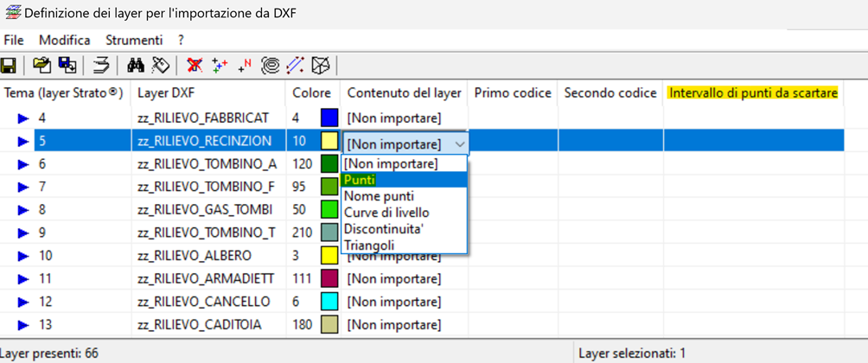
Task: Select 'Curve di livello' in the dropdown list
Action: click(386, 213)
